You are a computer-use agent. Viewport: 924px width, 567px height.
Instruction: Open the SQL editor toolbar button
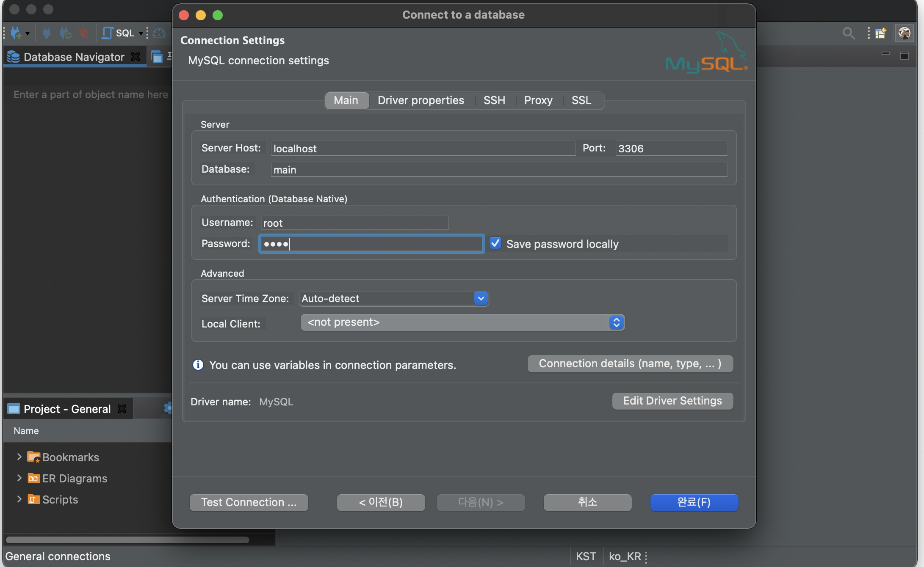119,33
